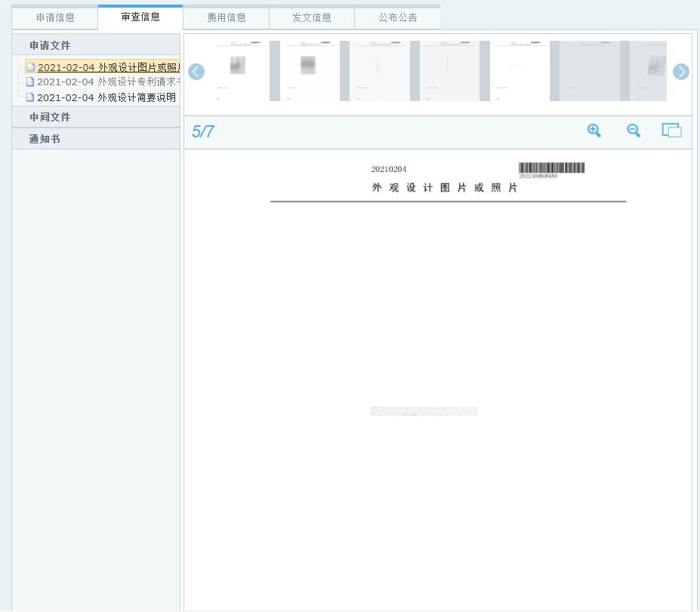Screen dimensions: 700x612
Task: View the 公布公告 tab
Action: click(397, 17)
